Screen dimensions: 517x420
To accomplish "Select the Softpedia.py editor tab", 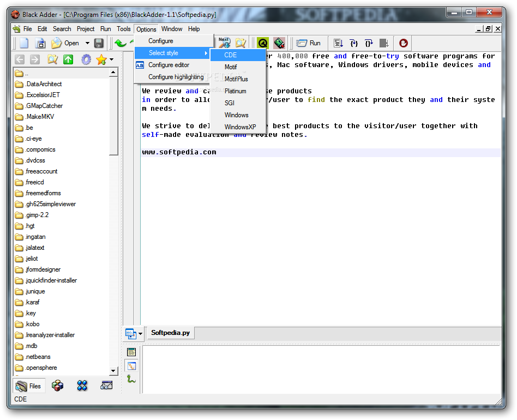I will 171,333.
